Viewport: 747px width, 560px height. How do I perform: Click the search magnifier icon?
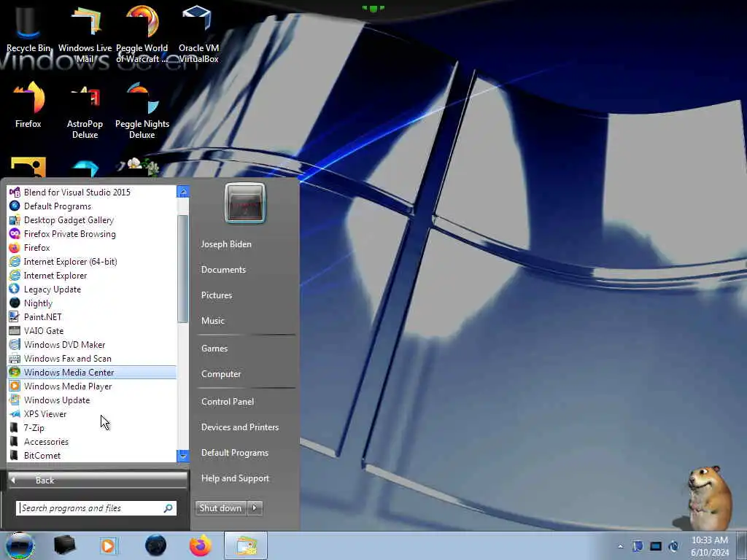pyautogui.click(x=169, y=508)
